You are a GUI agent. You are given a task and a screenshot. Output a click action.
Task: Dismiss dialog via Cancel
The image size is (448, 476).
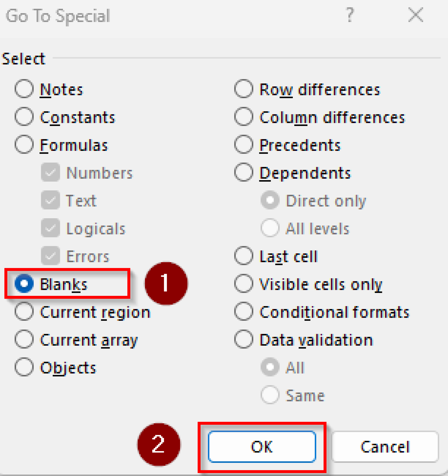coord(385,446)
